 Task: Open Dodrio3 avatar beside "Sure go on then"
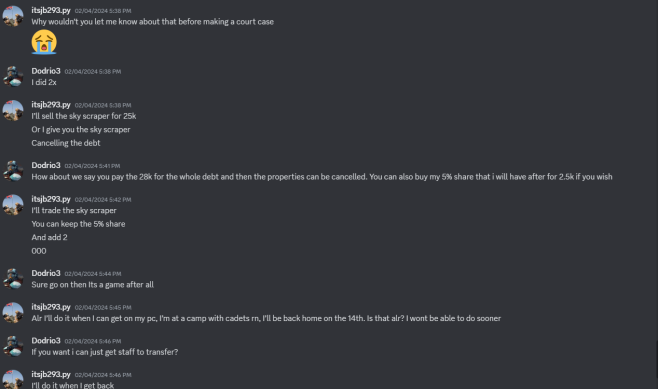point(13,279)
